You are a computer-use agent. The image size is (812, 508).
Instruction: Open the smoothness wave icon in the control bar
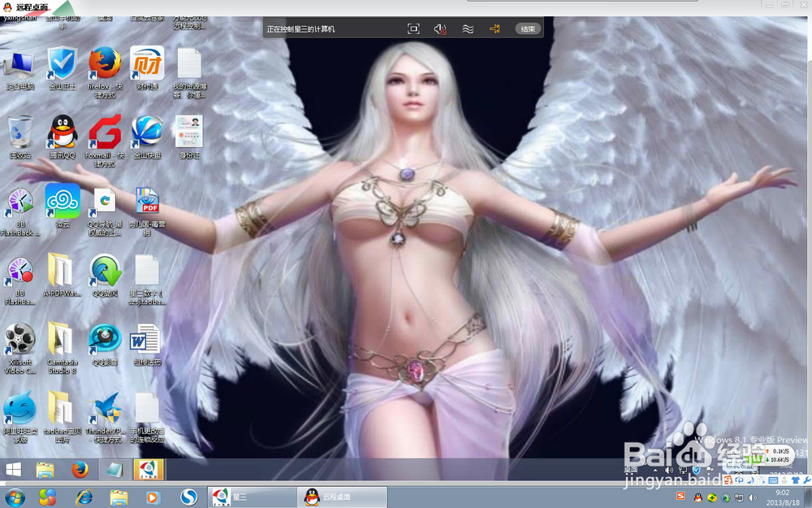click(468, 29)
